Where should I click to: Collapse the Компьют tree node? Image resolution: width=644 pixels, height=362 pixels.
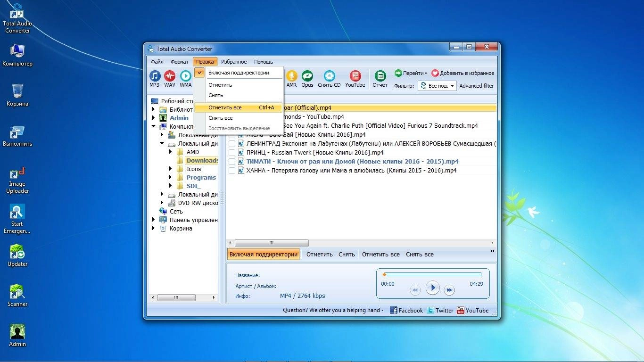(153, 126)
